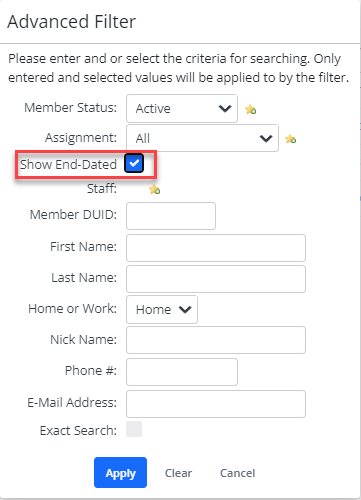Click the Nick Name input box

pos(216,340)
